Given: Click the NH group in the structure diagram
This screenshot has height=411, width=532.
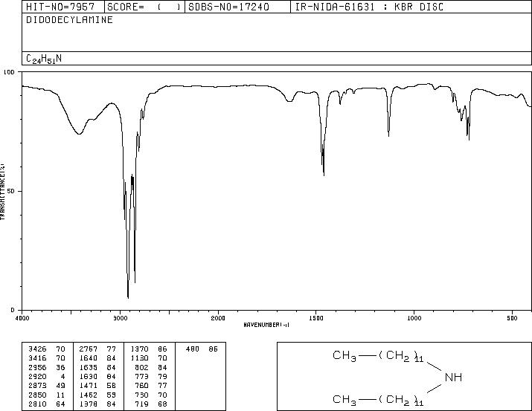Looking at the screenshot, I should coord(453,377).
